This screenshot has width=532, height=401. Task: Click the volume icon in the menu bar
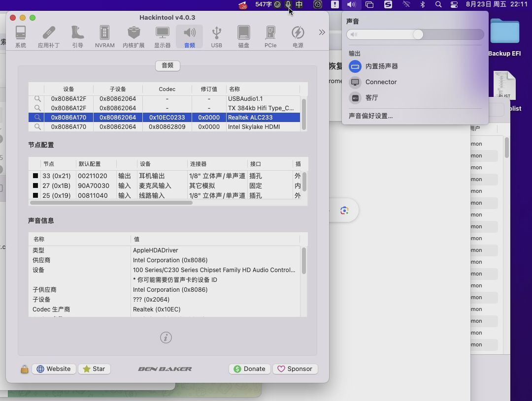click(351, 4)
